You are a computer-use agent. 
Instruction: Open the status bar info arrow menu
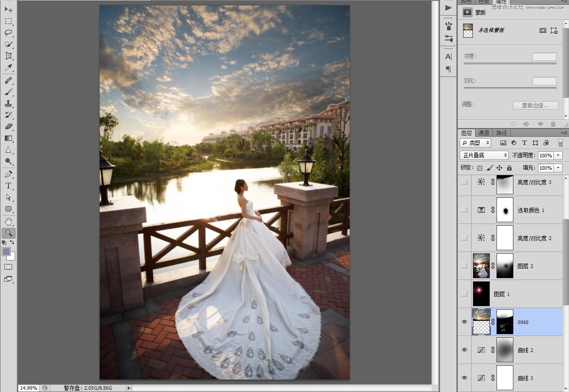pyautogui.click(x=129, y=388)
